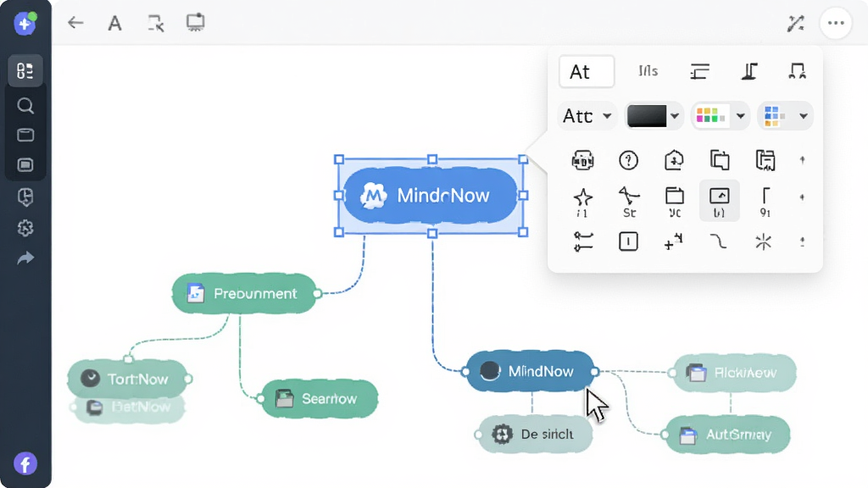Open the black fill color dropdown
The image size is (868, 488).
pyautogui.click(x=654, y=115)
